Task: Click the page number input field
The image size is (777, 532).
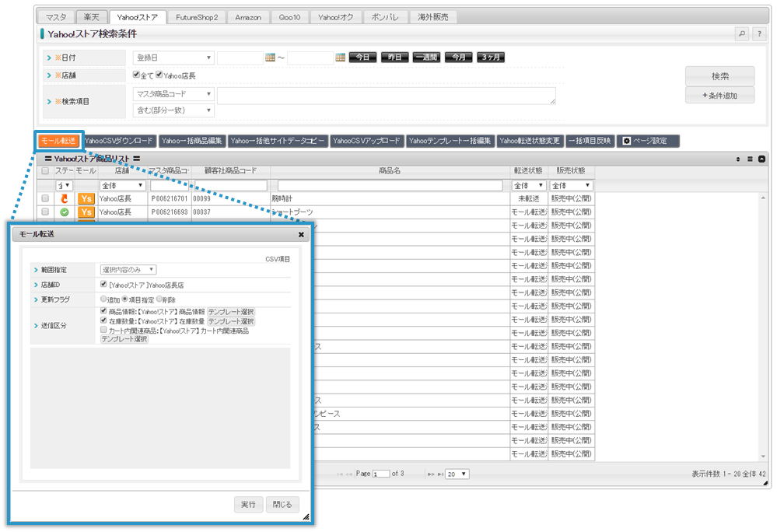Action: click(x=381, y=474)
